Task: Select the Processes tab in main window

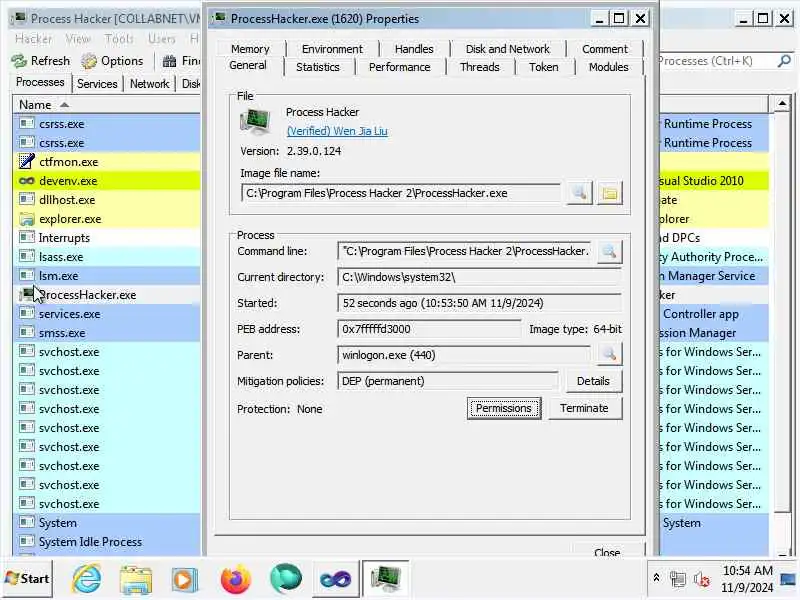Action: [x=40, y=82]
